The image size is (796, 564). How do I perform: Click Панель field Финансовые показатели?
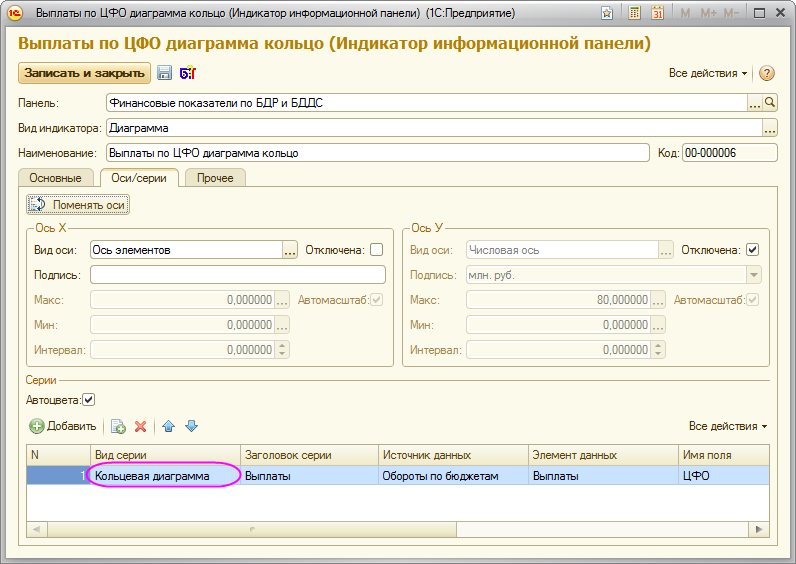point(427,103)
